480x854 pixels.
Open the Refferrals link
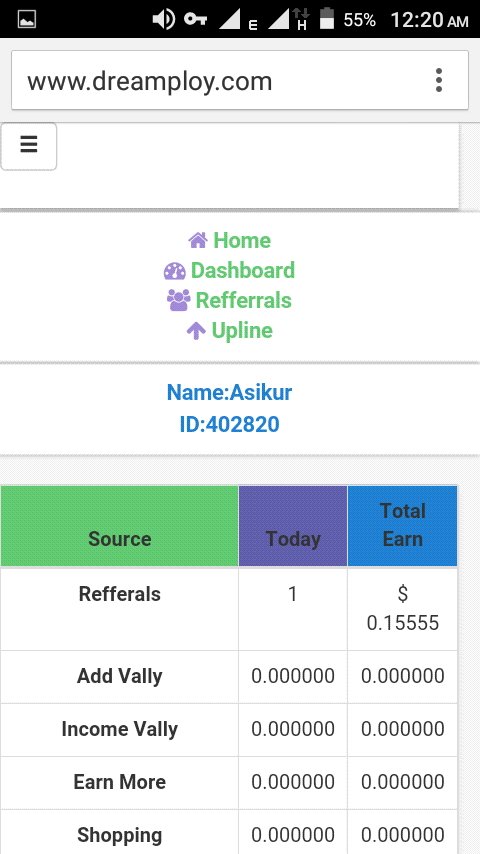[x=244, y=300]
